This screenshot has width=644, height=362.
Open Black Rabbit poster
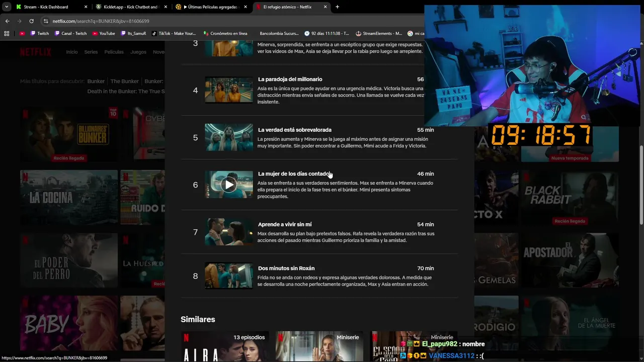(570, 198)
